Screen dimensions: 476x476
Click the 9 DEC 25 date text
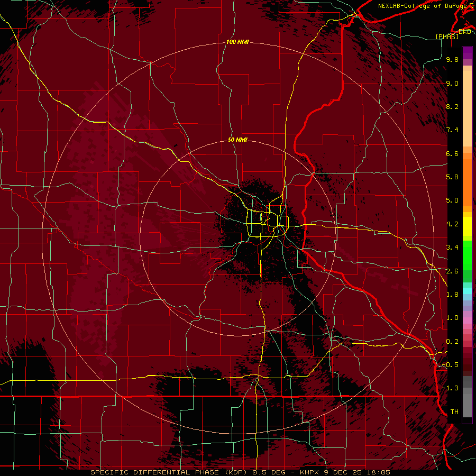[344, 472]
